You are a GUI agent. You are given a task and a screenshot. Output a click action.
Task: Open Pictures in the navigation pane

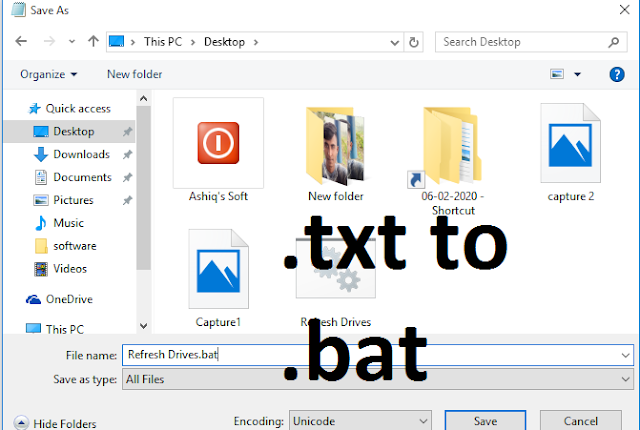(63, 200)
